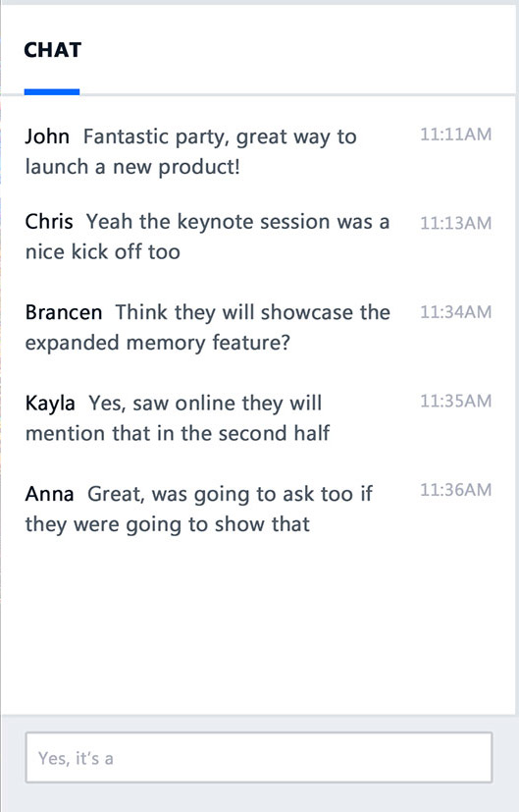The width and height of the screenshot is (519, 812).
Task: Click the "Yes, it's a" draft text
Action: [x=76, y=758]
